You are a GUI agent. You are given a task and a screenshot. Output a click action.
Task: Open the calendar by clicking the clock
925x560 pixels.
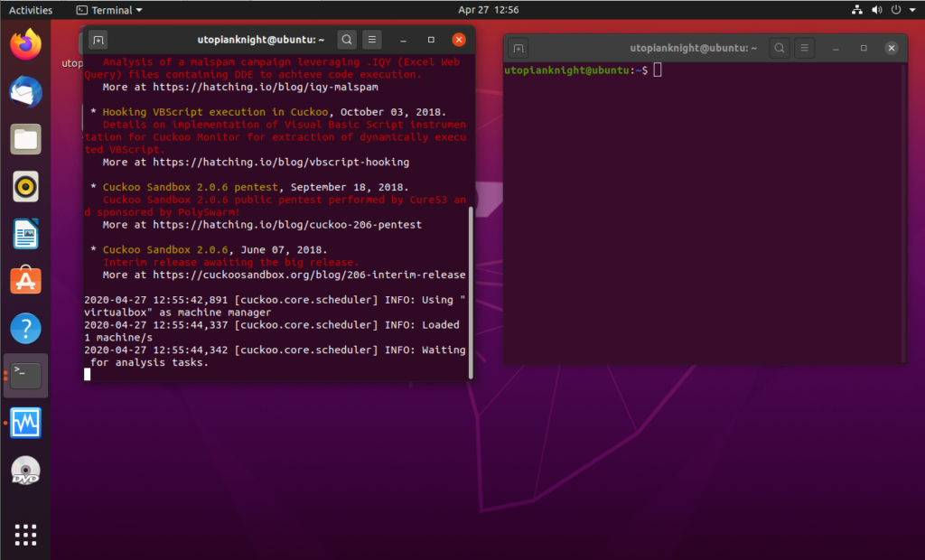[488, 8]
